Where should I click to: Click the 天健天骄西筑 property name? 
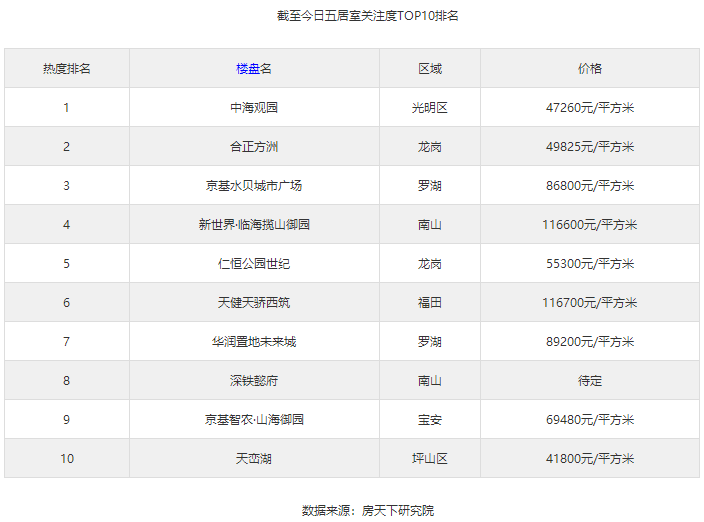254,302
